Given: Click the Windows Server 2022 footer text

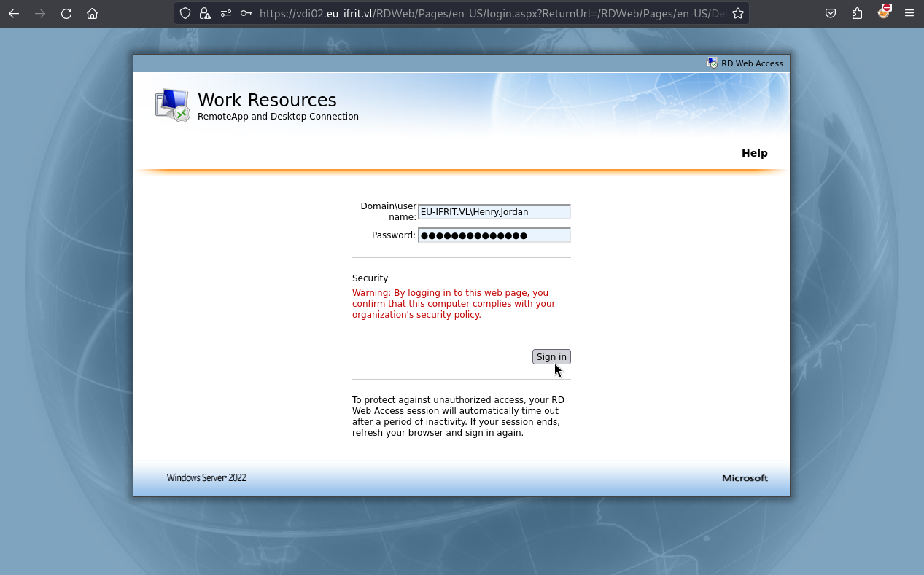Looking at the screenshot, I should pos(206,478).
